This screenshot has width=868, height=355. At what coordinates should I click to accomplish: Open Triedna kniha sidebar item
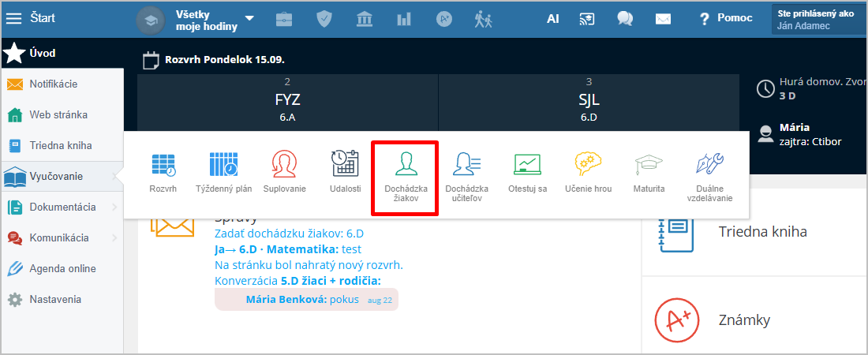pyautogui.click(x=60, y=145)
